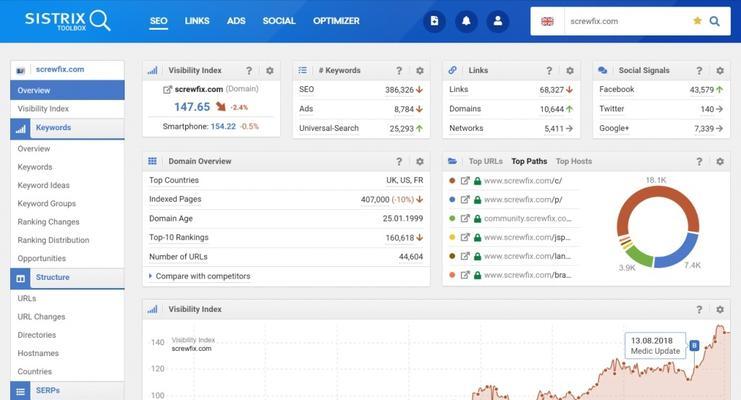Click the screwfix.com search input field
This screenshot has width=741, height=400.
[626, 21]
